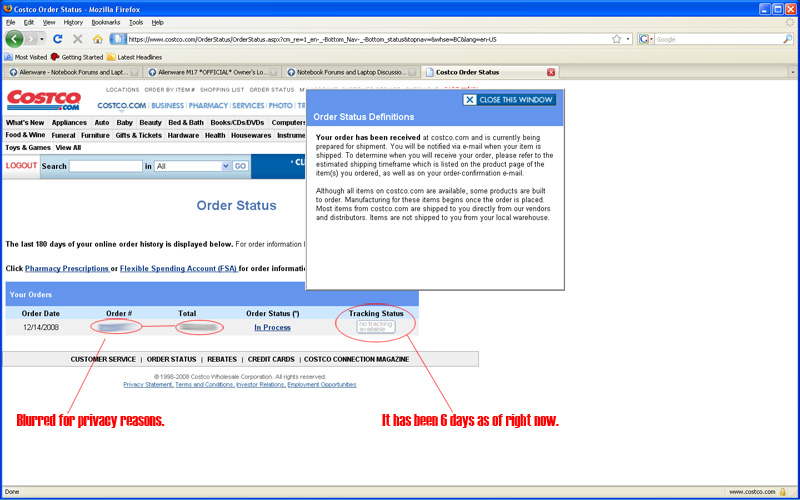
Task: Reload the page with the Reload icon
Action: [58, 39]
